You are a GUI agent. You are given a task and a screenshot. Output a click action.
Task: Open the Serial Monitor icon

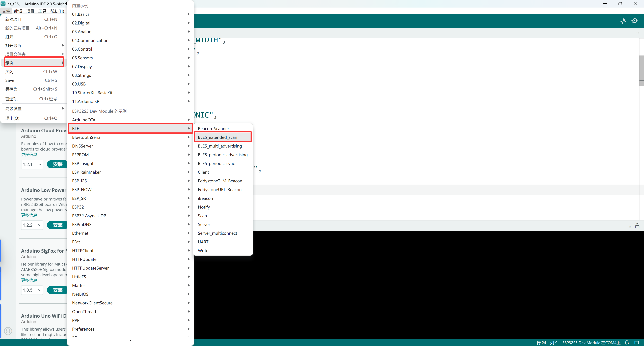point(635,21)
